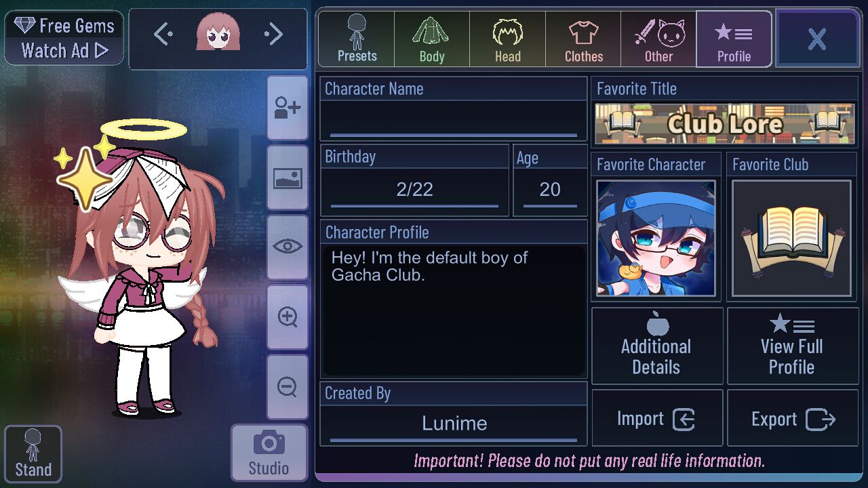Click the add character icon
The width and height of the screenshot is (868, 488).
(x=288, y=108)
